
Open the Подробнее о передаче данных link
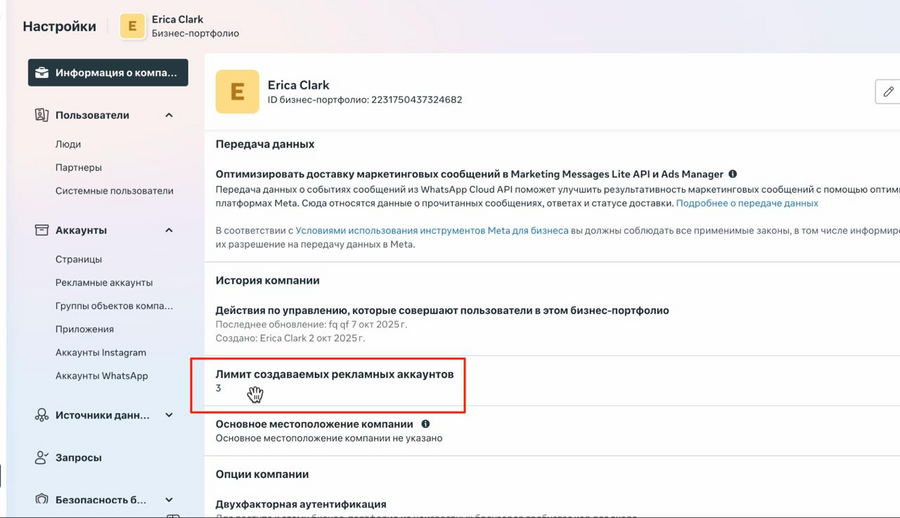click(x=747, y=203)
